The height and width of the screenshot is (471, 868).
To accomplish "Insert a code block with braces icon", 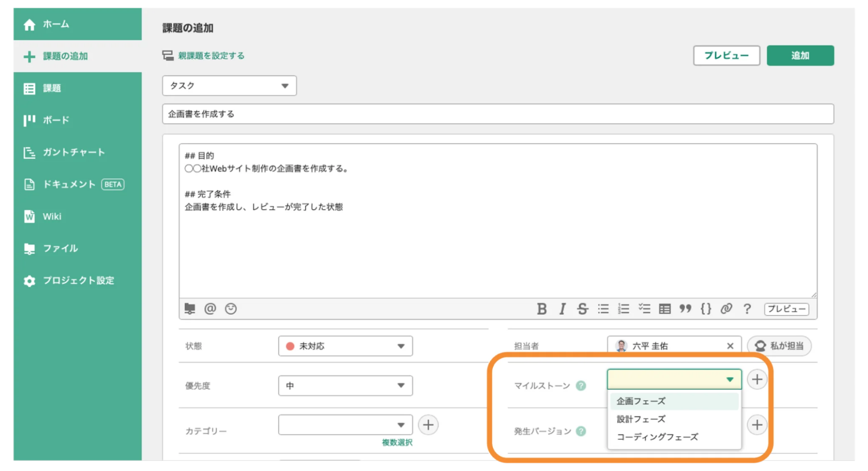I will pyautogui.click(x=706, y=309).
